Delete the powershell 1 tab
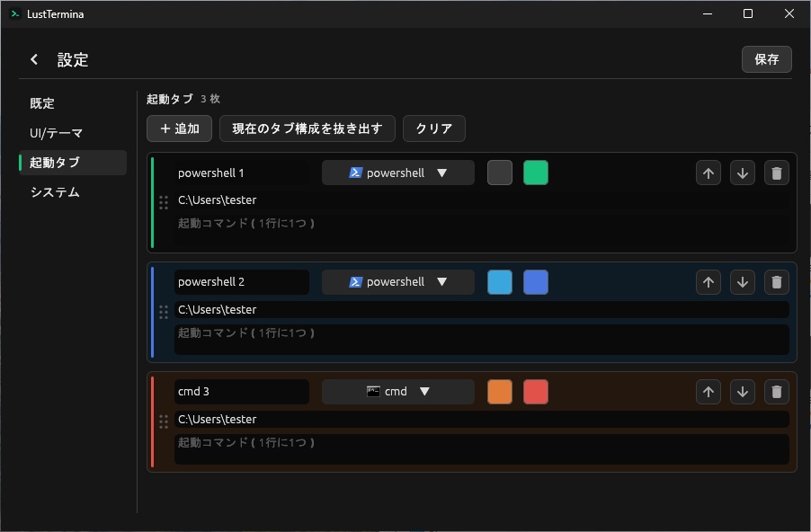The image size is (811, 532). click(776, 173)
